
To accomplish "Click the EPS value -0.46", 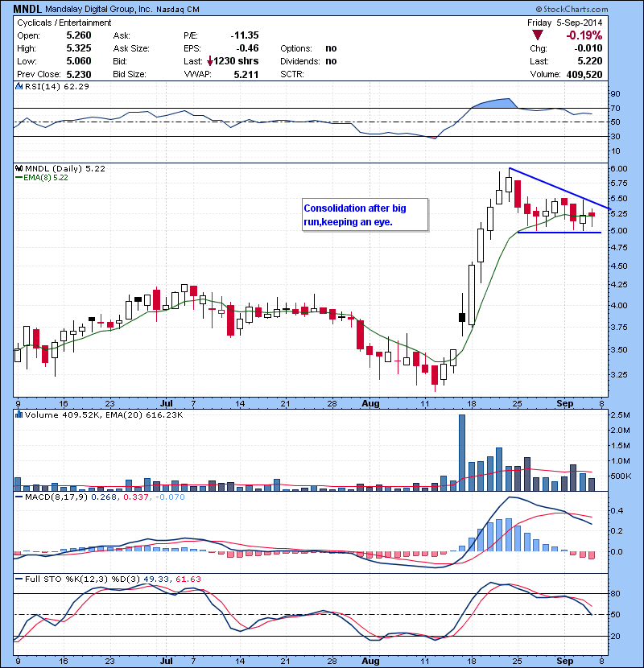I will 247,48.
